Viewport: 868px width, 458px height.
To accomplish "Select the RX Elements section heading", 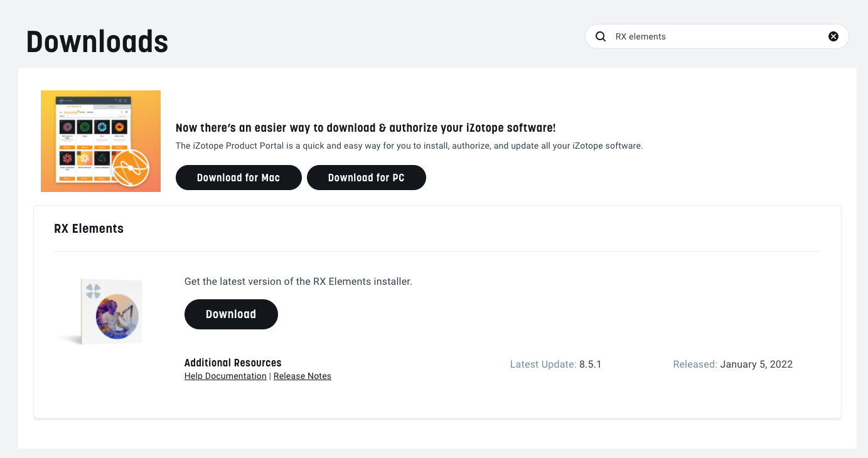I will pyautogui.click(x=89, y=228).
